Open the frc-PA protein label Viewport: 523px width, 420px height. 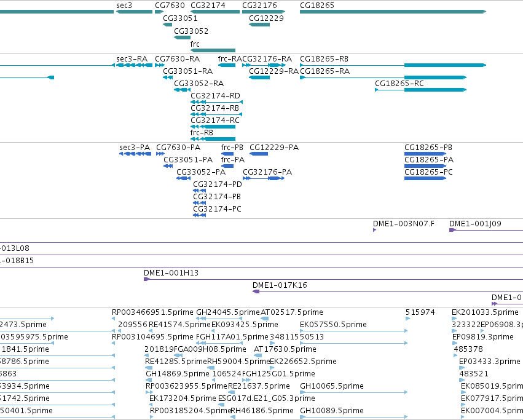232,160
